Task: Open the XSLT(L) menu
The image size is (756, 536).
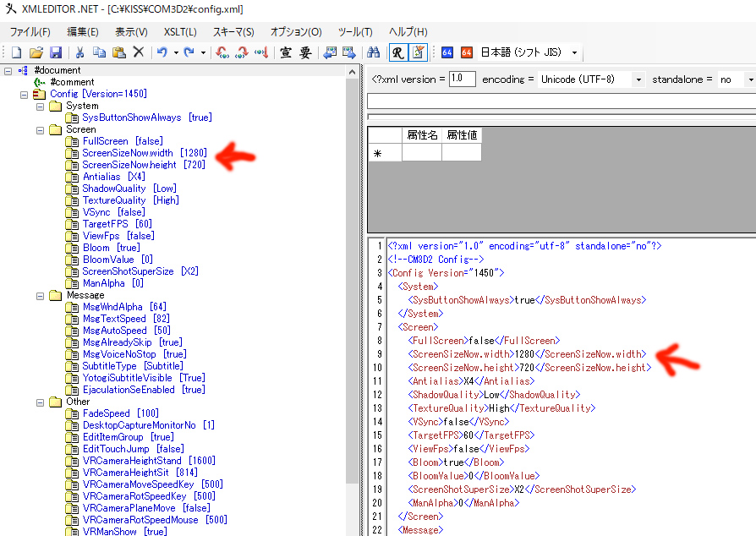Action: click(x=180, y=32)
